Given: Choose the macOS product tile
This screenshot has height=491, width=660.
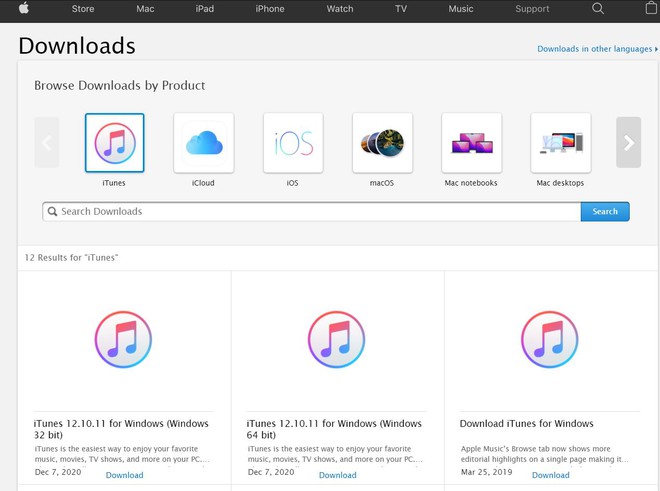Looking at the screenshot, I should click(x=382, y=143).
